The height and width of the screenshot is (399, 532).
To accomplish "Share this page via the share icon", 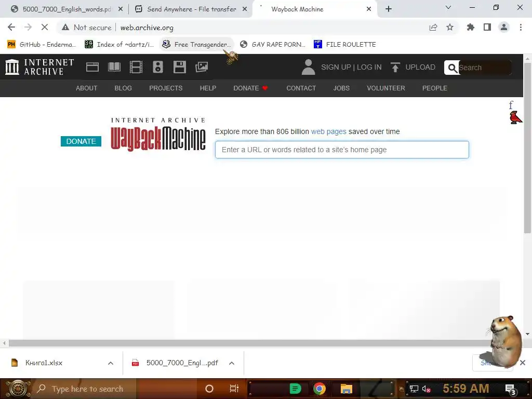I will (x=433, y=28).
